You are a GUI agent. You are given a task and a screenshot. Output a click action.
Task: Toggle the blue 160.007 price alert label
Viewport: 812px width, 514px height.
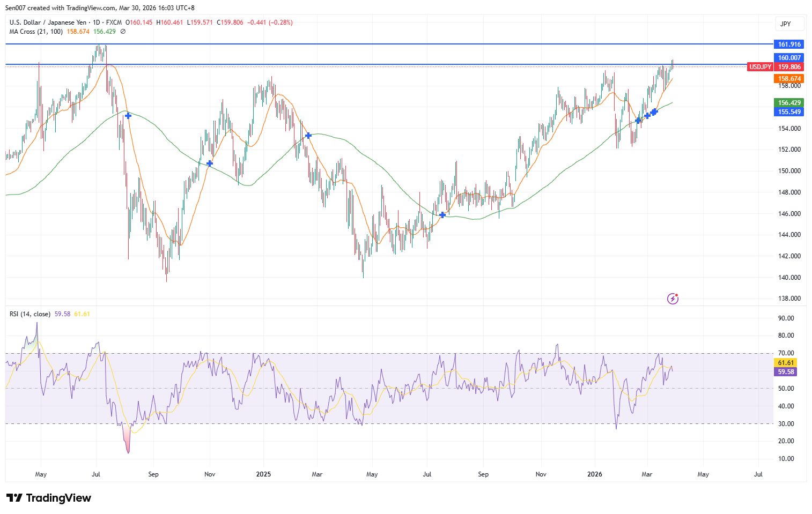(x=788, y=57)
